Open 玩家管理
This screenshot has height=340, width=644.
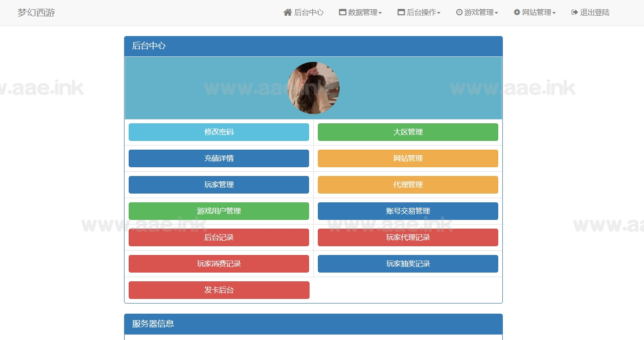(x=219, y=185)
